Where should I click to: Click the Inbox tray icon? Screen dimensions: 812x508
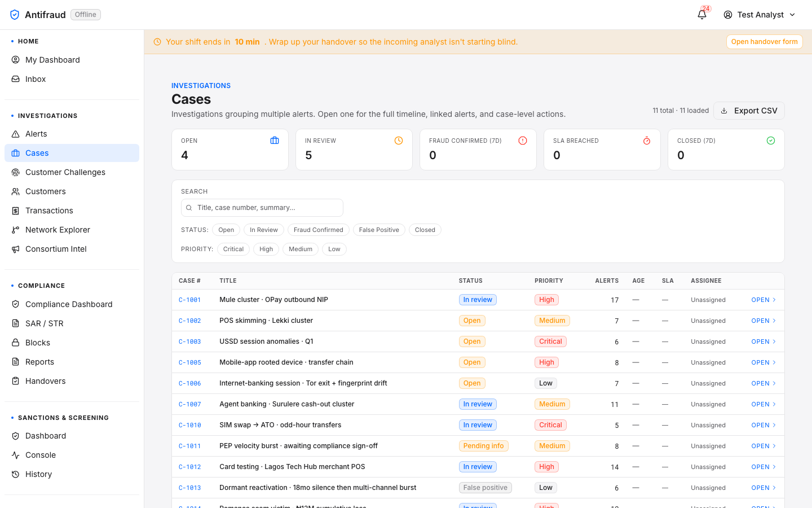point(16,79)
